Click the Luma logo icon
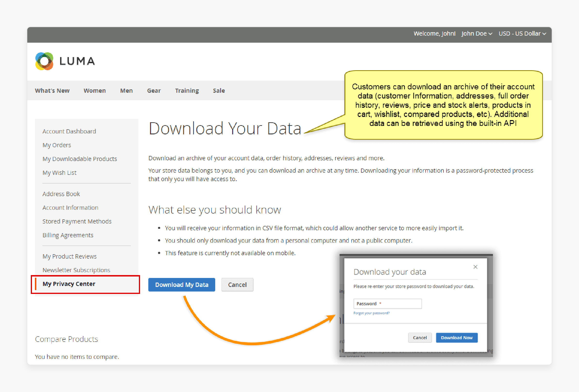This screenshot has width=579, height=392. pos(44,61)
